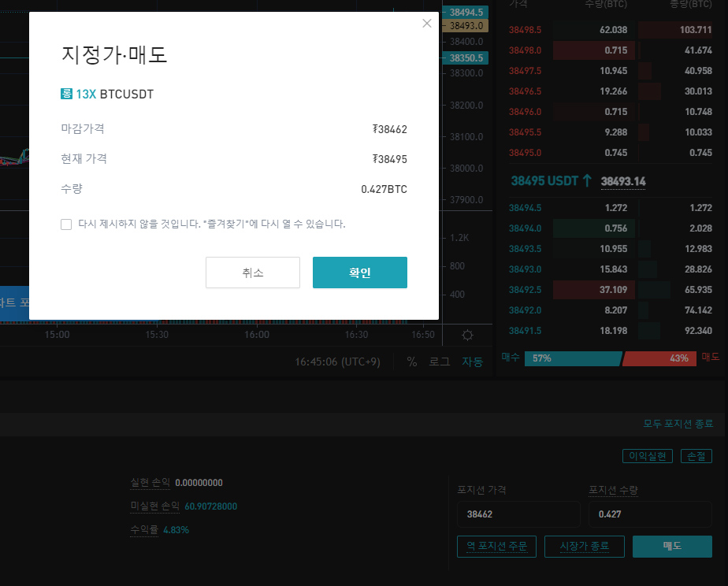Click 역 포지션 주문 button
This screenshot has width=728, height=586.
coord(497,547)
